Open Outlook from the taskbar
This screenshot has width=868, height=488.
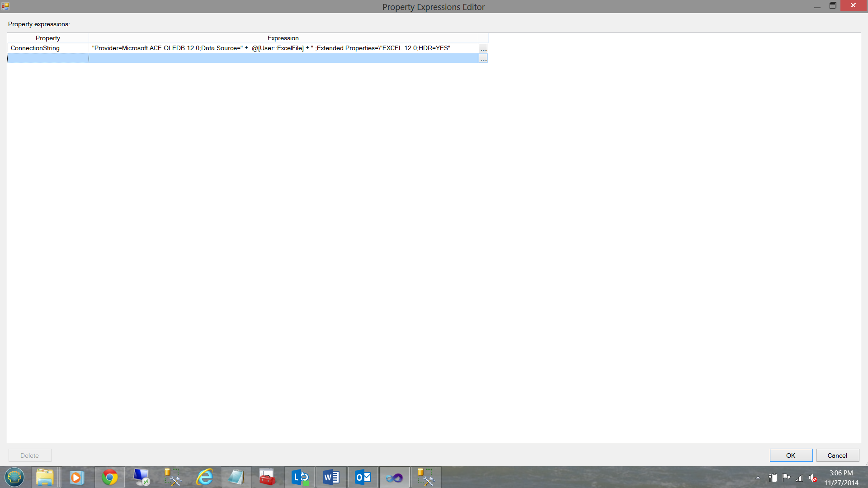363,477
